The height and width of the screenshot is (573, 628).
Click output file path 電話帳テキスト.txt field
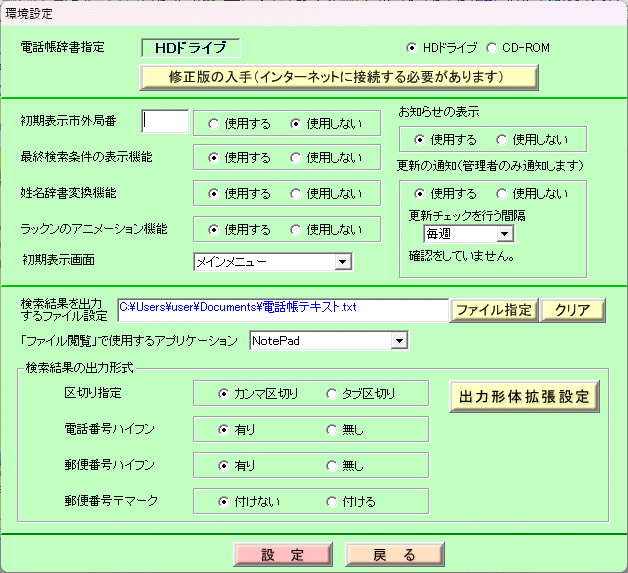[283, 310]
